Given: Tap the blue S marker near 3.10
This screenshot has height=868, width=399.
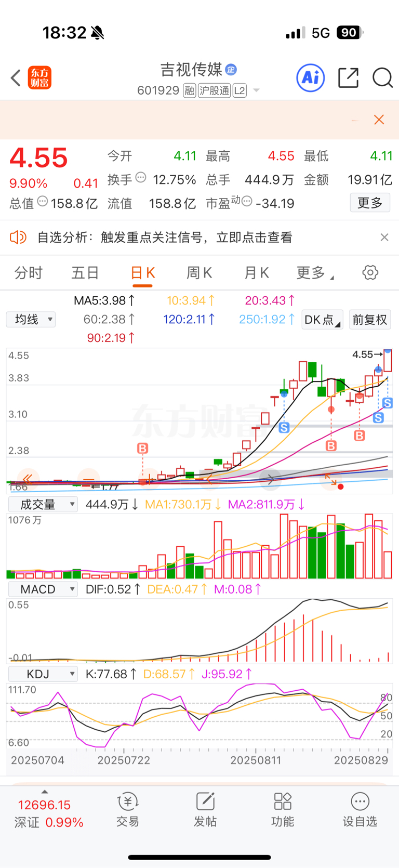Looking at the screenshot, I should [284, 428].
